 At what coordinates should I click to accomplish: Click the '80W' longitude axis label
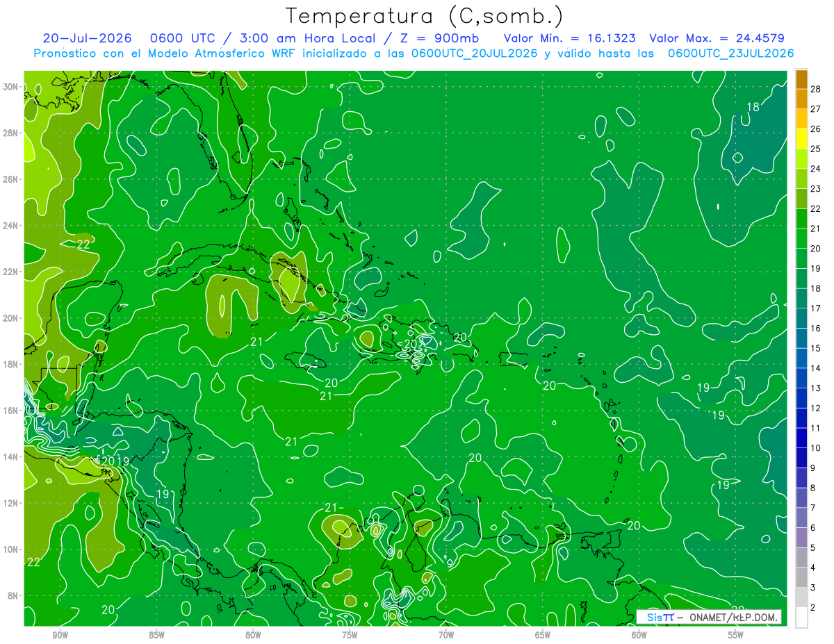tap(253, 634)
